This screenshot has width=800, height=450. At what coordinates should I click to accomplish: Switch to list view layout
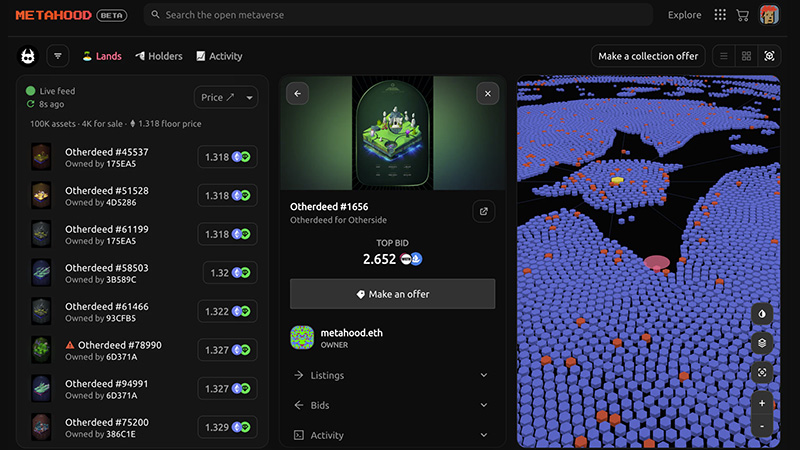[723, 56]
